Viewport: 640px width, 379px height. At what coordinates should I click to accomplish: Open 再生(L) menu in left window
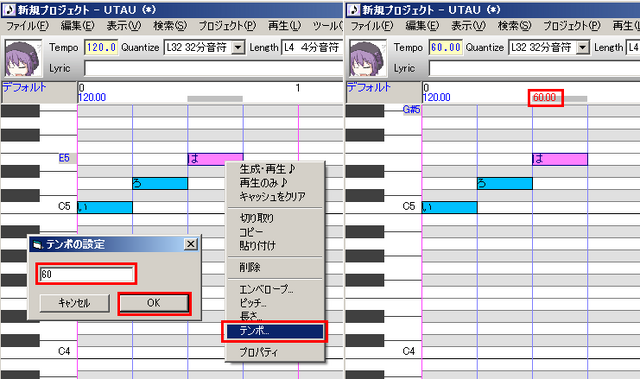tap(284, 26)
